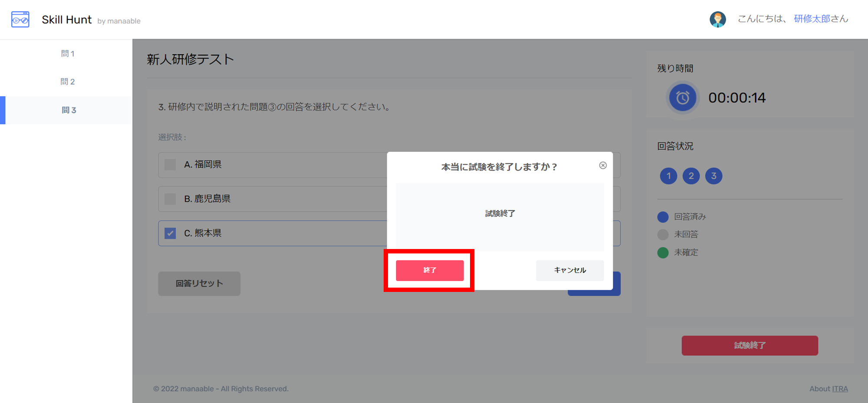Click the by manaable subtitle
Screen dimensions: 868x403
point(119,21)
